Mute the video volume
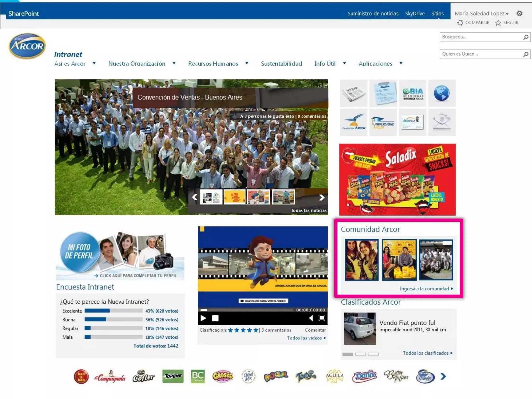 coord(311,318)
